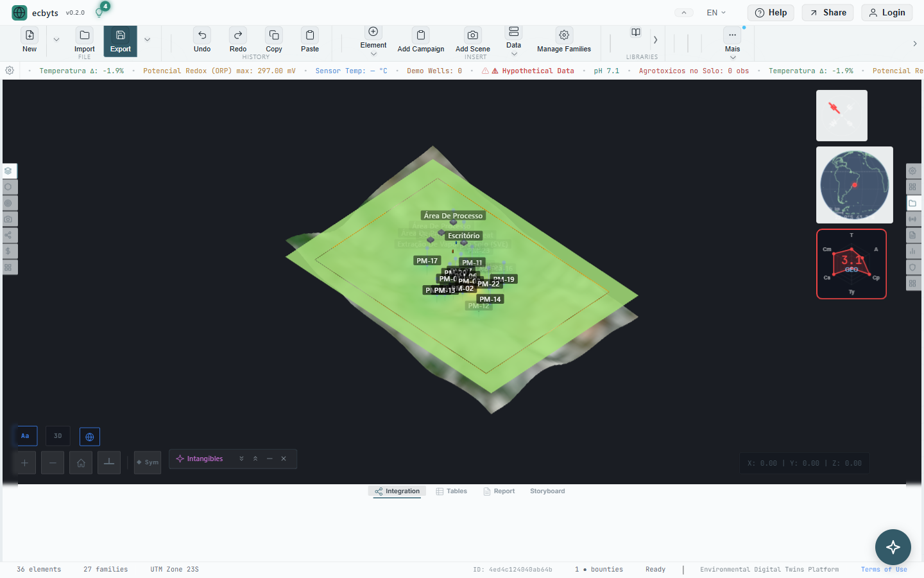Open the EN language selector
924x578 pixels.
716,13
